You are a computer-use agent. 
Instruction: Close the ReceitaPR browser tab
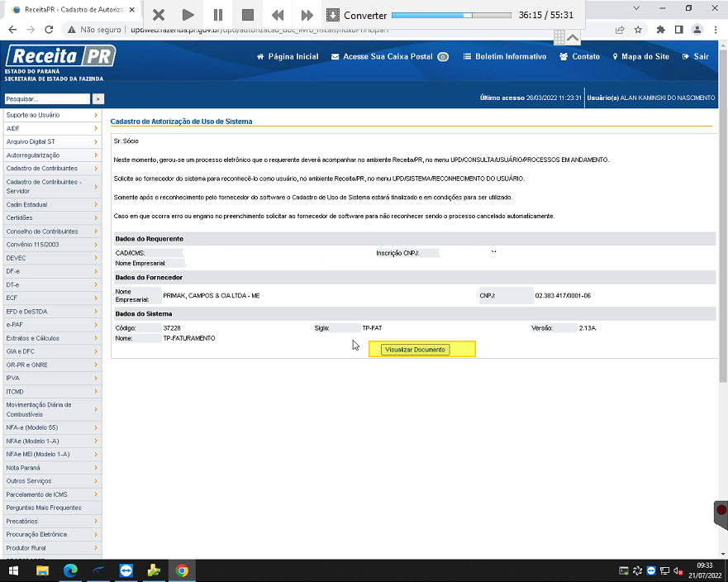click(132, 9)
